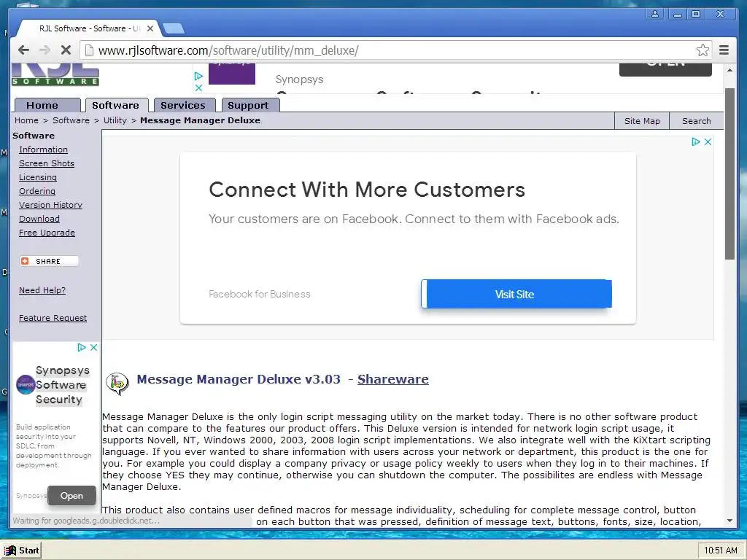Click 'Synopsys Software Security' ad title
The height and width of the screenshot is (560, 747).
[62, 385]
